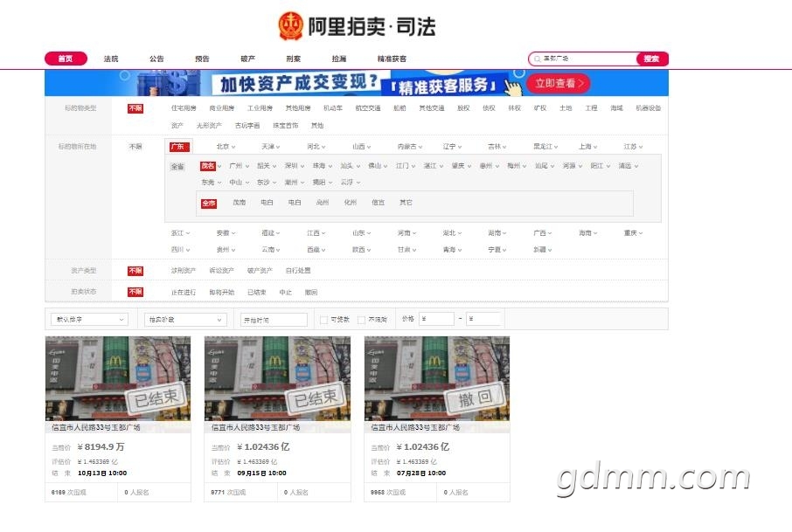Select 全省 under 广东

coord(177,166)
